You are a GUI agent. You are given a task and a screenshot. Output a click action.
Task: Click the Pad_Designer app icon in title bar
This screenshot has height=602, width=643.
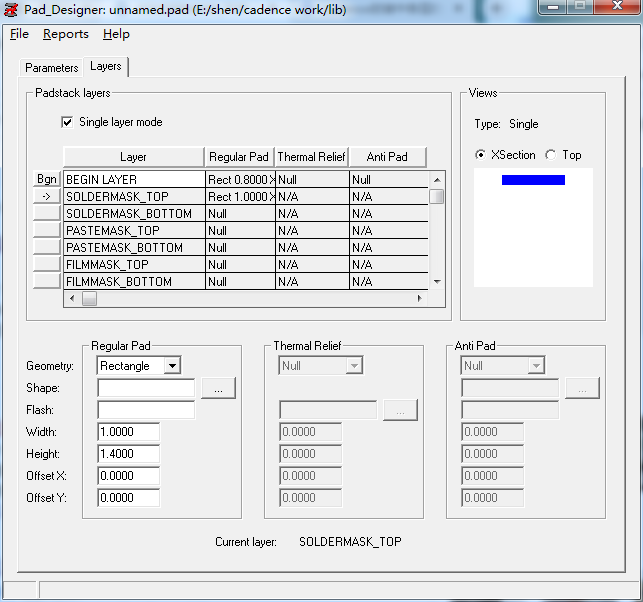click(x=11, y=9)
